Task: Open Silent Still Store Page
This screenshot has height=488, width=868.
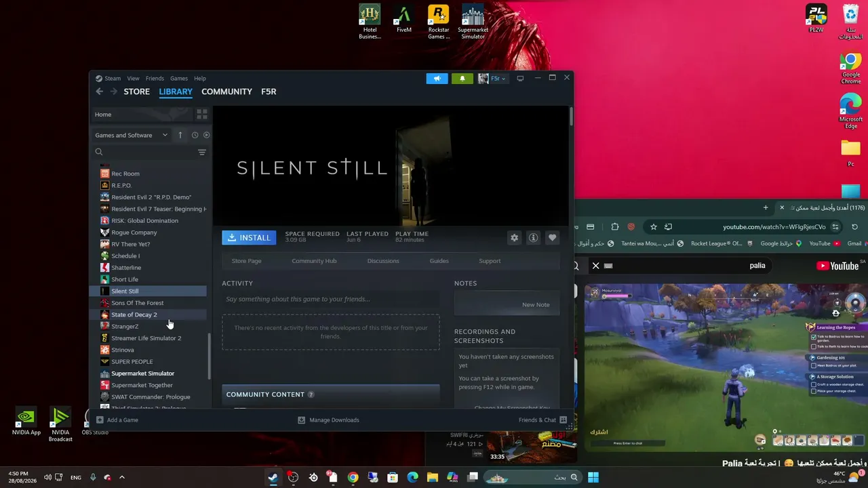Action: pyautogui.click(x=246, y=261)
